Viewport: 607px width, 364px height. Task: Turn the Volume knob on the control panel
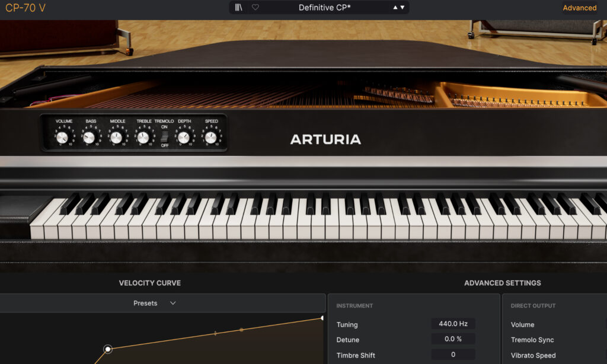pos(62,137)
